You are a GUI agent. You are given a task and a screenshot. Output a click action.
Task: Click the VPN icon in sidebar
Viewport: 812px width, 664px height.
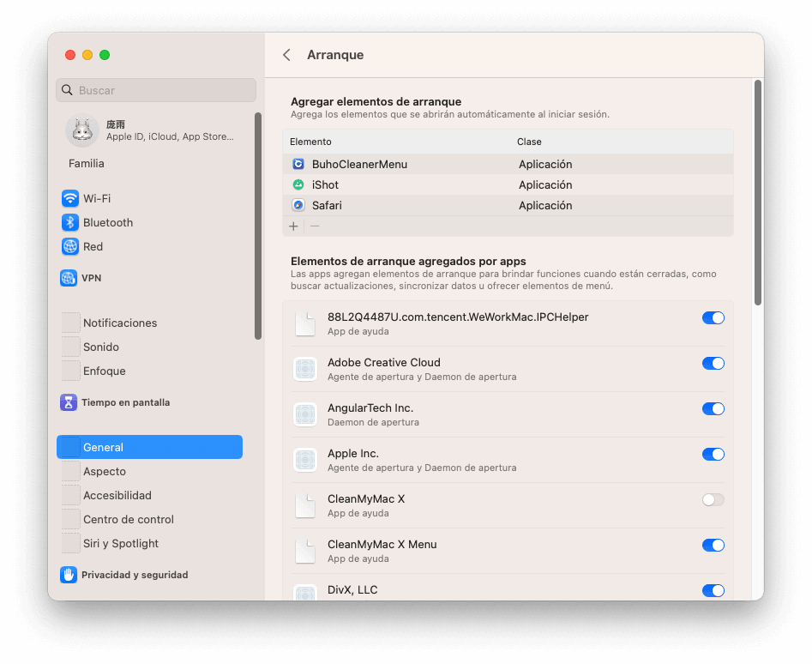pos(69,278)
